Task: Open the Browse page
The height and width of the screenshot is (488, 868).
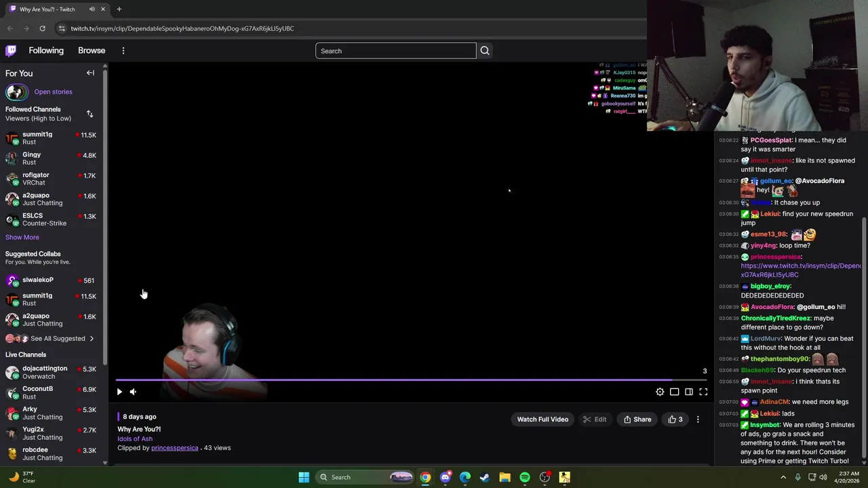Action: click(92, 51)
